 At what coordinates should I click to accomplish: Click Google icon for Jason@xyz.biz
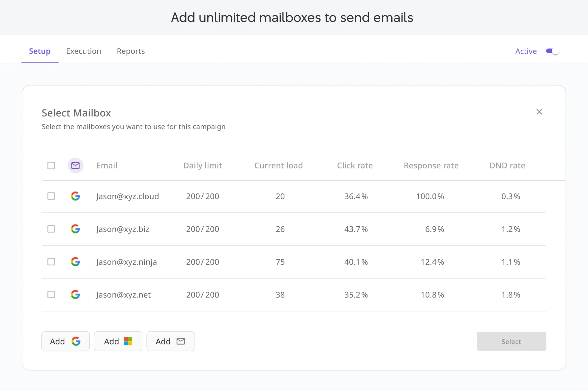(x=75, y=229)
